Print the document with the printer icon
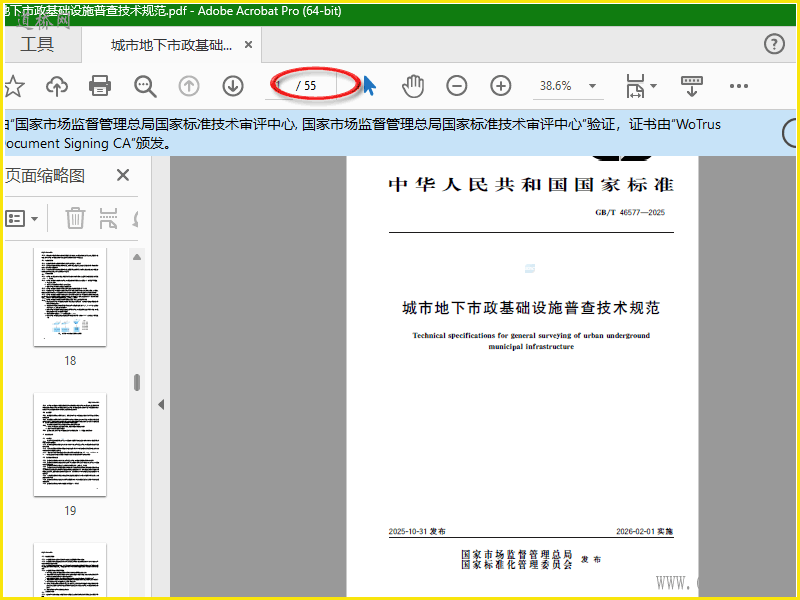The image size is (800, 600). [100, 86]
